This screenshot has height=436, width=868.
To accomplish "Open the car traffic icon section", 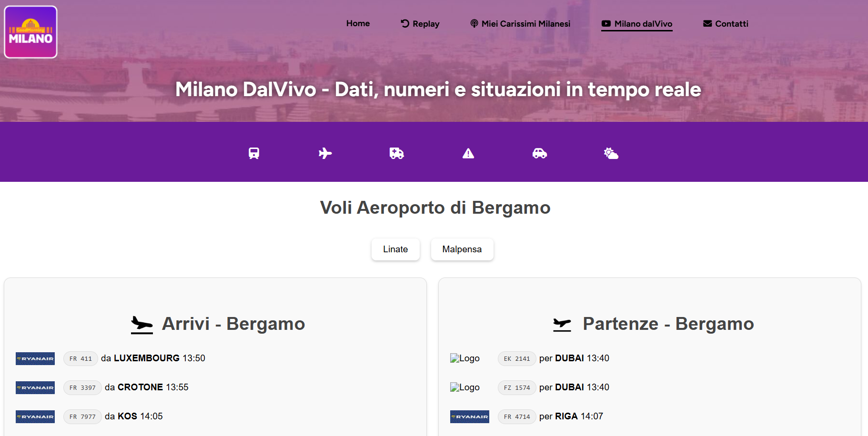I will point(540,153).
